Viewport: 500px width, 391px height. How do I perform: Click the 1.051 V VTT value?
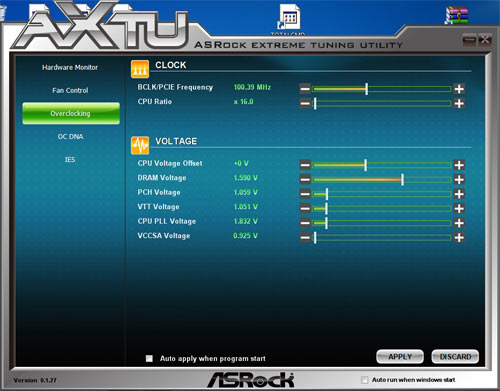[246, 207]
